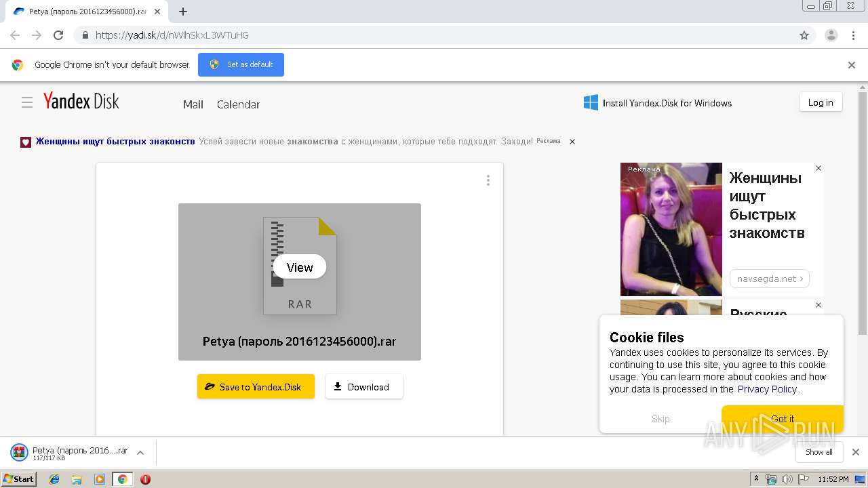Close the downloads bar

point(856,452)
